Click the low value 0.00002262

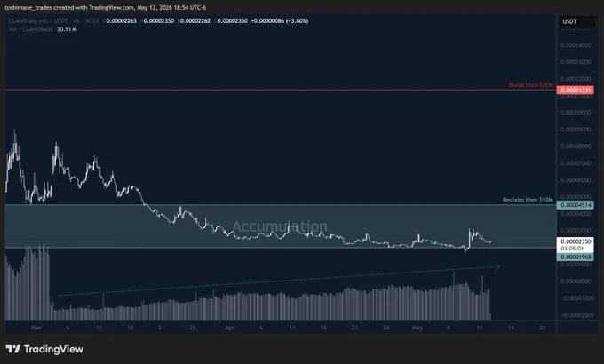195,20
